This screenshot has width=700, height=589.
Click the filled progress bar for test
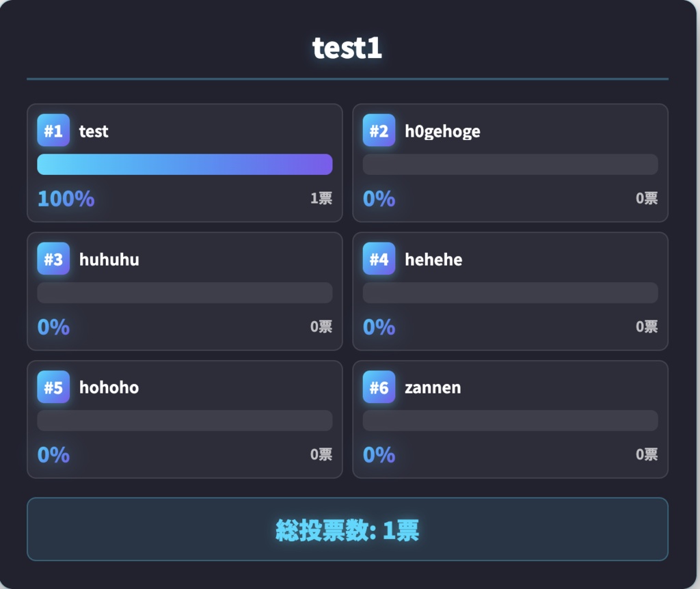coord(185,165)
